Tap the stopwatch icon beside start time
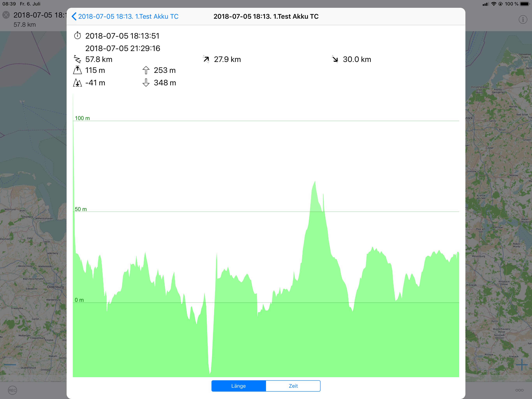Screen dimensions: 532x399 78,36
